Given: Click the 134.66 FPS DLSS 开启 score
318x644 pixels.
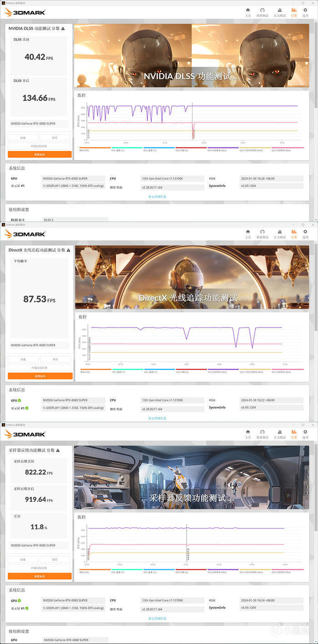Looking at the screenshot, I should 39,98.
